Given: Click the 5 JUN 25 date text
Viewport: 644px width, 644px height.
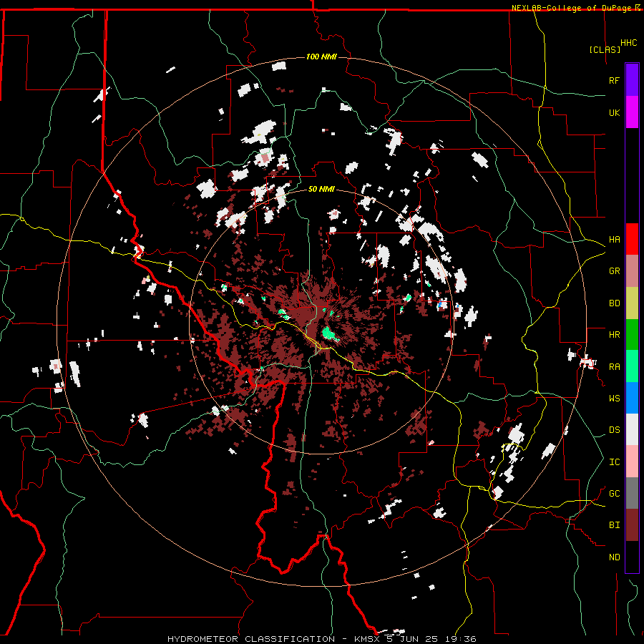Looking at the screenshot, I should (x=413, y=639).
